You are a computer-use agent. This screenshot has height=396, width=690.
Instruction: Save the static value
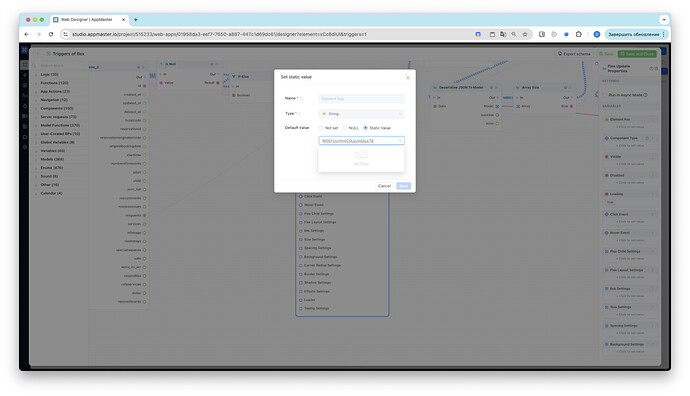click(404, 186)
